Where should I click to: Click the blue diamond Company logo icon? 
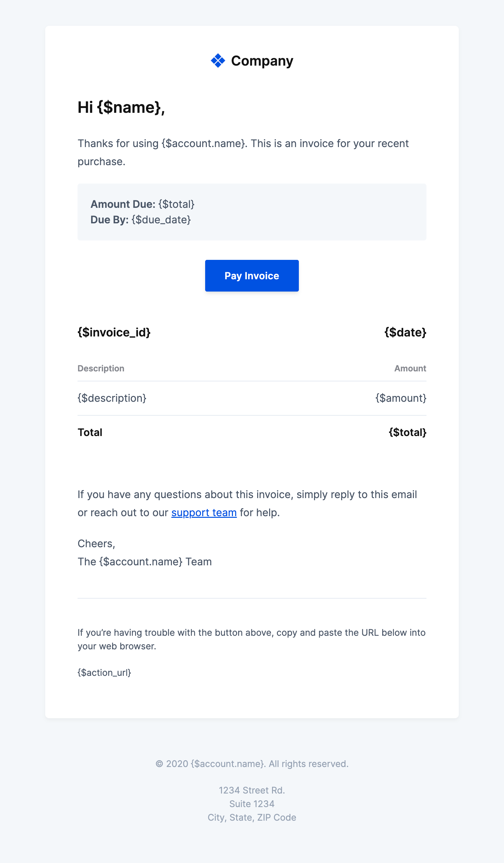click(x=218, y=61)
